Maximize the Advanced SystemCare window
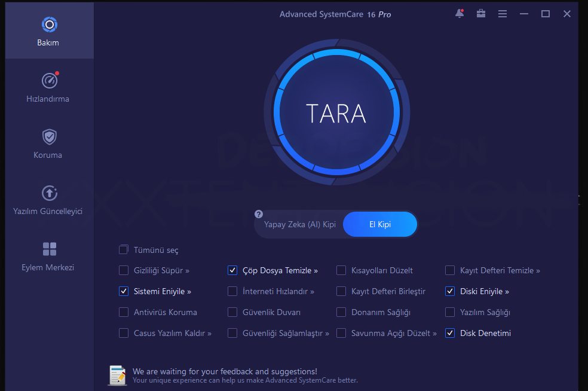 click(x=545, y=14)
